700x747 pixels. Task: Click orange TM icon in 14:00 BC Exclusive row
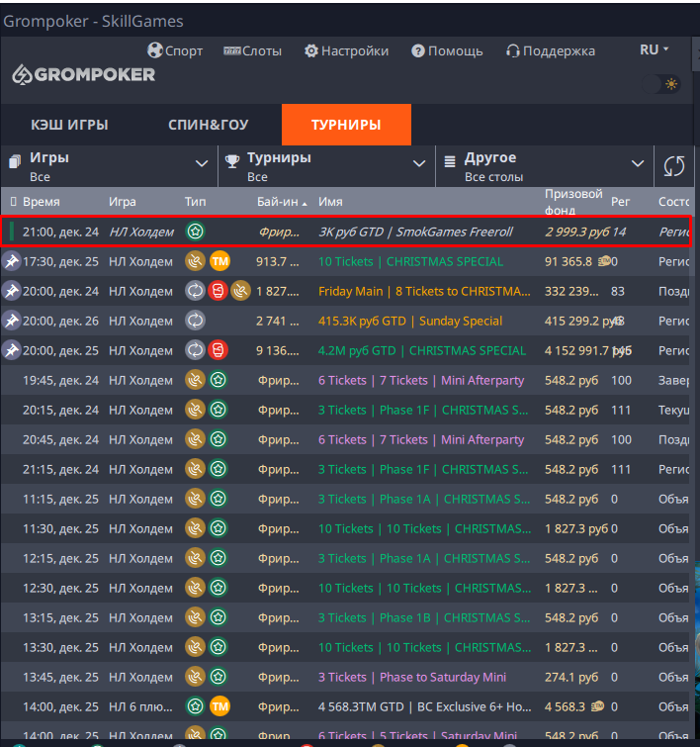pyautogui.click(x=219, y=706)
